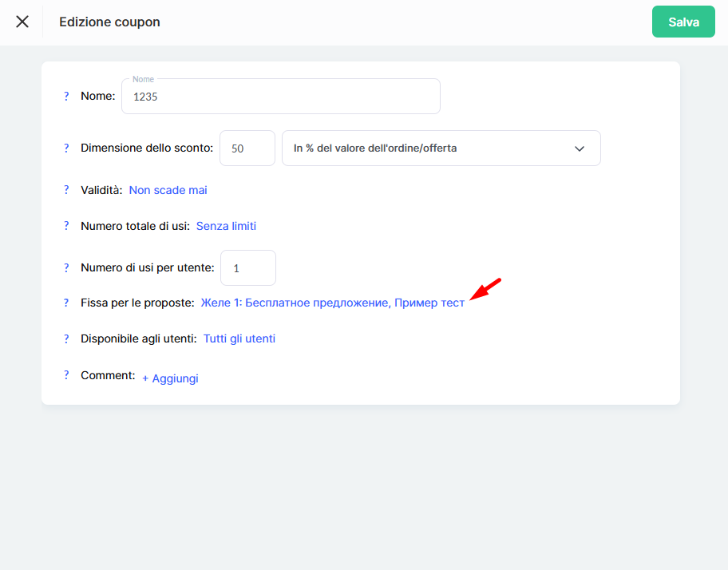
Task: Expand the discount type dropdown chevron
Action: (580, 148)
